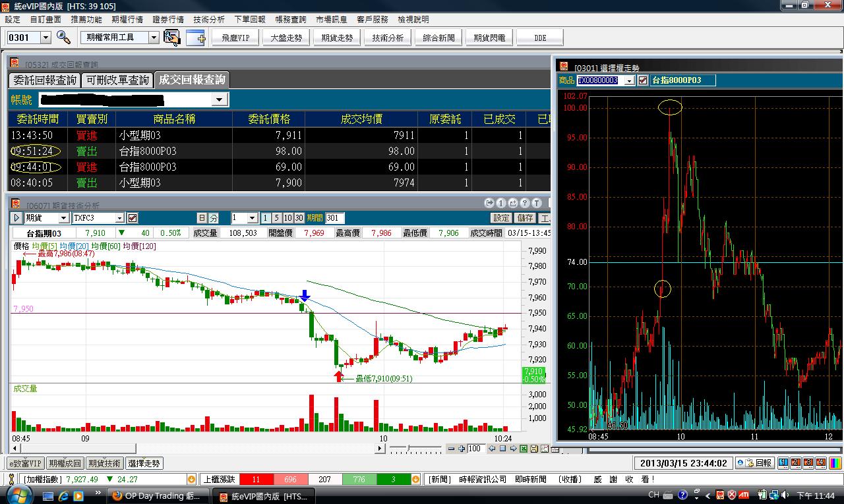Viewport: 844px width, 504px height.
Task: Click the key icon in status bar
Action: pyautogui.click(x=11, y=480)
